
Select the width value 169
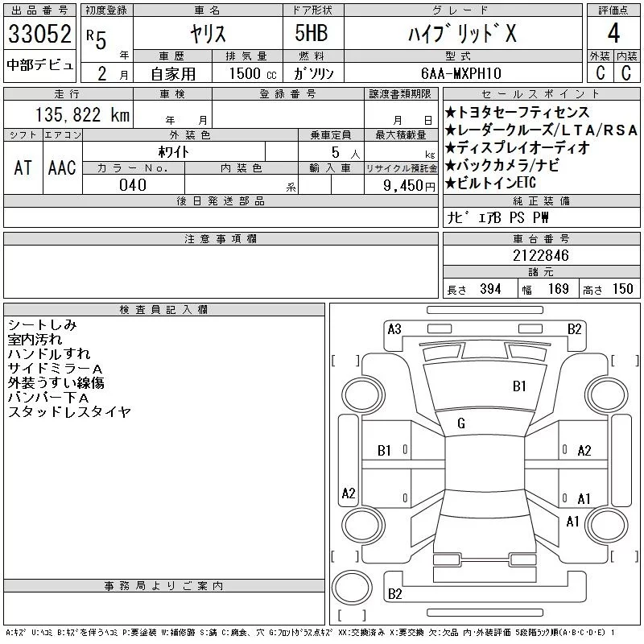pyautogui.click(x=559, y=289)
